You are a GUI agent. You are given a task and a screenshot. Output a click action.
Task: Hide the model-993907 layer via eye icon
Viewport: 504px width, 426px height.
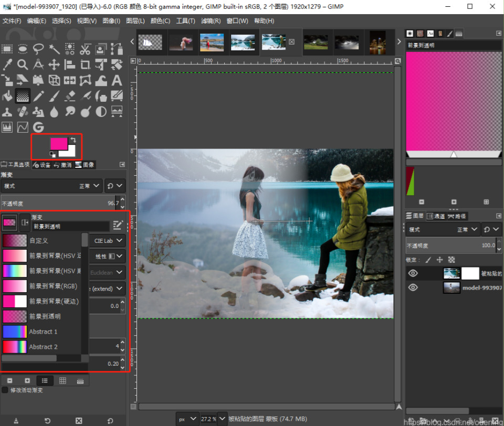pos(413,287)
